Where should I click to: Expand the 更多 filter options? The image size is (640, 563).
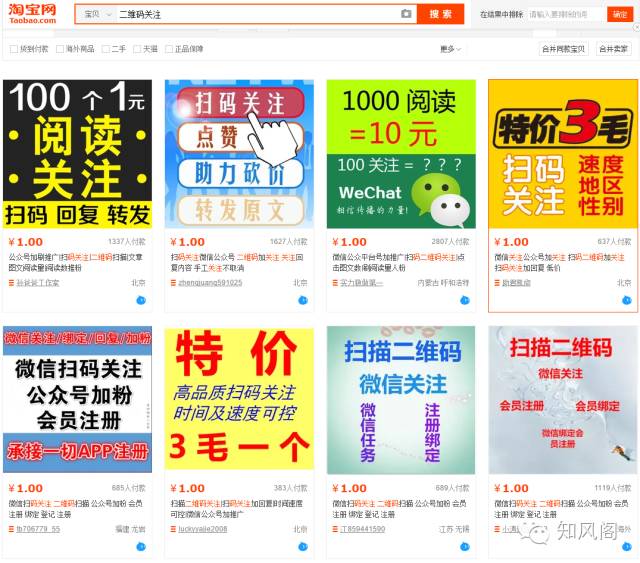pos(450,49)
